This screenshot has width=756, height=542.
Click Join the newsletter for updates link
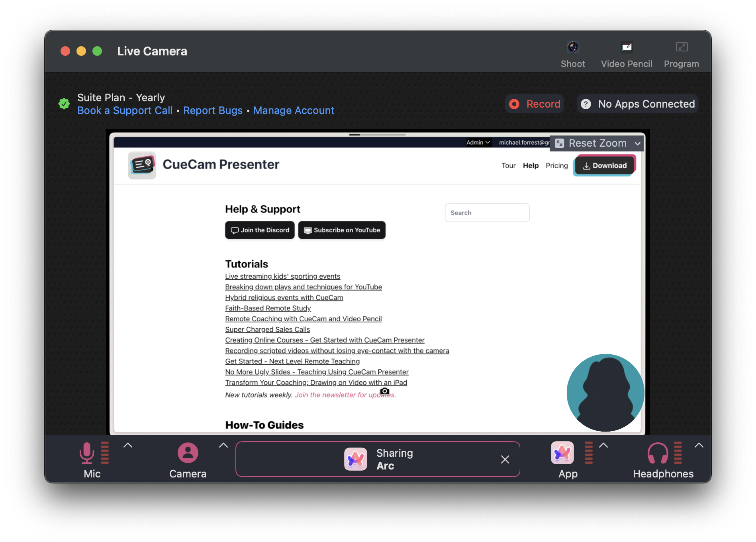pos(345,395)
